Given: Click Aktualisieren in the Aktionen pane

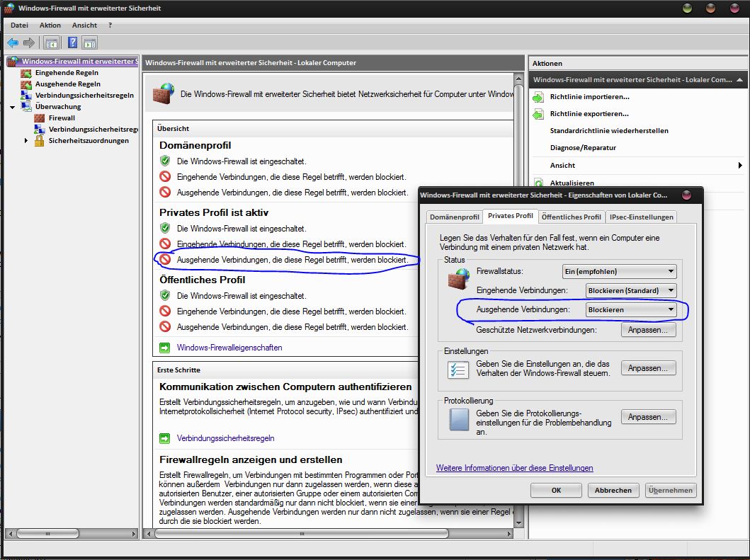Looking at the screenshot, I should click(572, 183).
